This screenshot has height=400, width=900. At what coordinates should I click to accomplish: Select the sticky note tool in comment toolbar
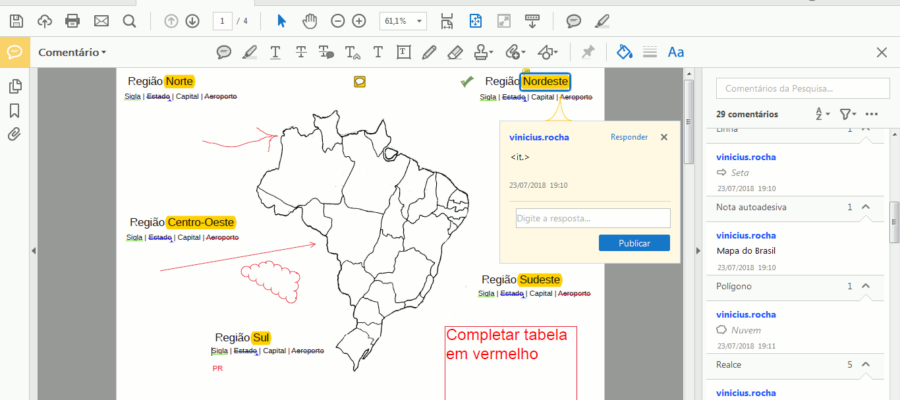click(224, 52)
